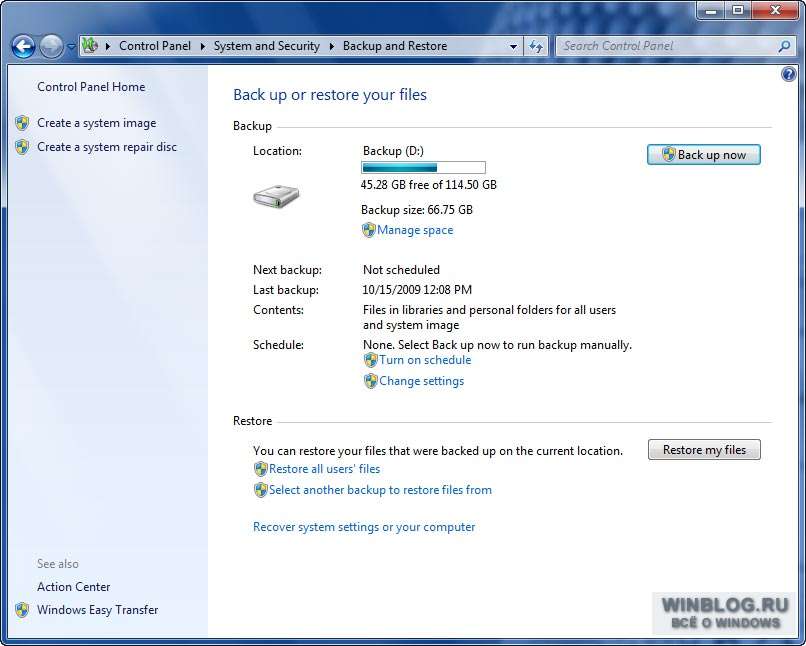Open Control Panel breadcrumb
The height and width of the screenshot is (646, 806).
point(155,46)
